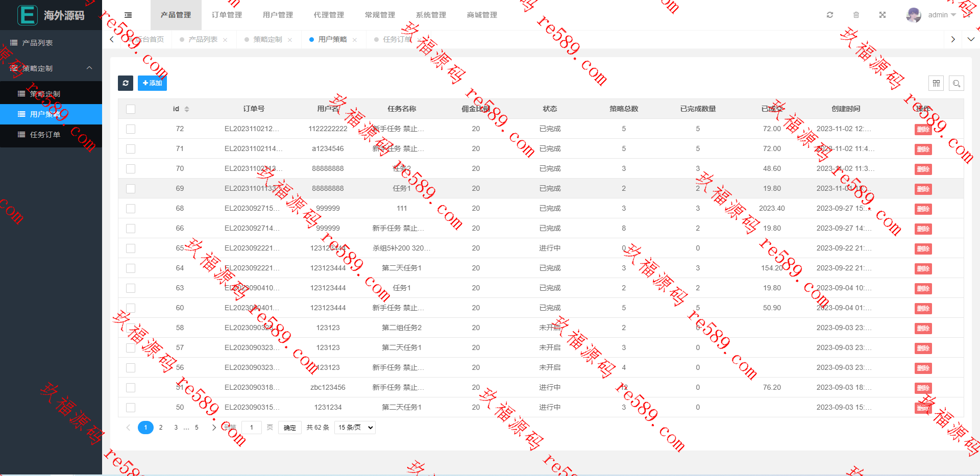Open the 产品管理 top menu
This screenshot has height=476, width=980.
click(x=176, y=15)
